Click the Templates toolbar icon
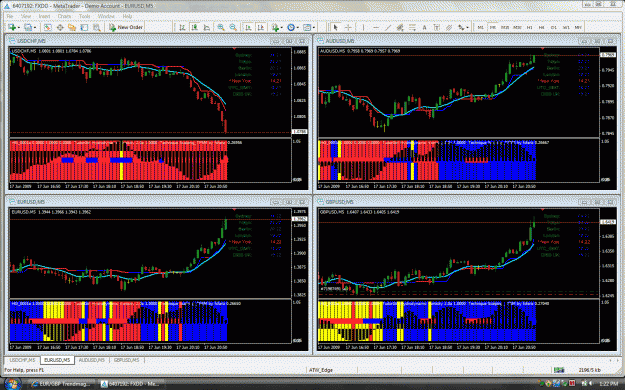 (307, 27)
